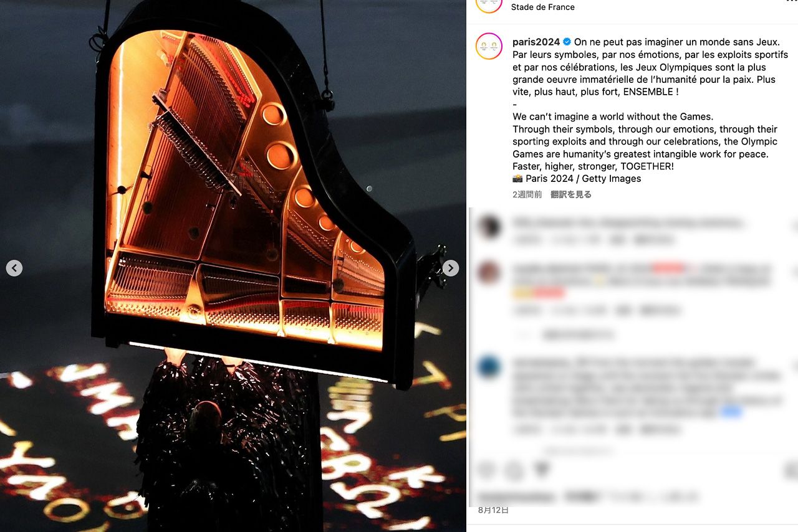
Task: Click the paris2024 username in the caption
Action: [536, 42]
